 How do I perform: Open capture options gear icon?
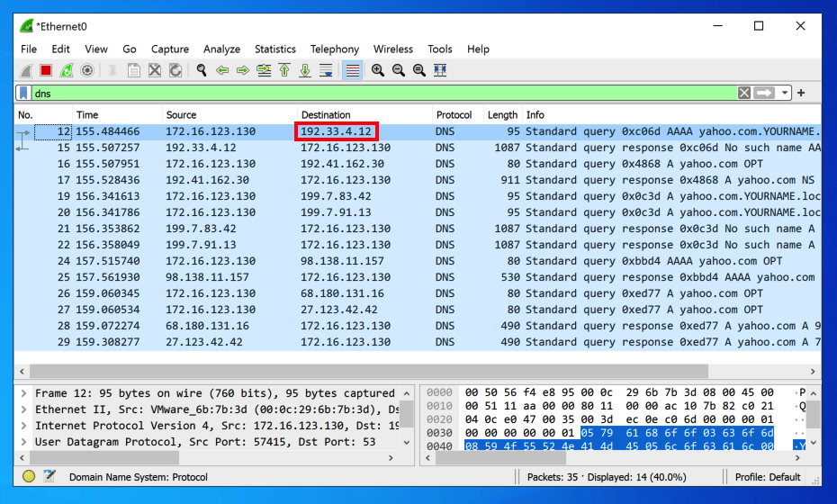pyautogui.click(x=87, y=70)
